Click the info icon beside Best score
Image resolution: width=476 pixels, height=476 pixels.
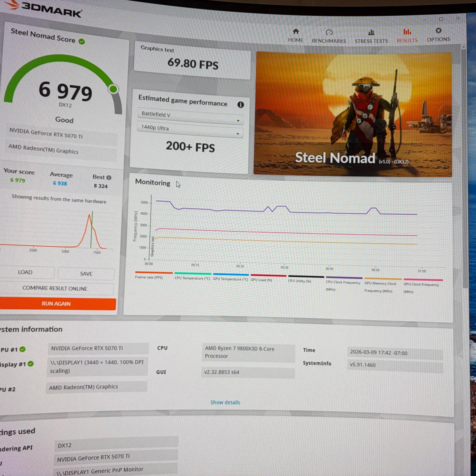(109, 177)
